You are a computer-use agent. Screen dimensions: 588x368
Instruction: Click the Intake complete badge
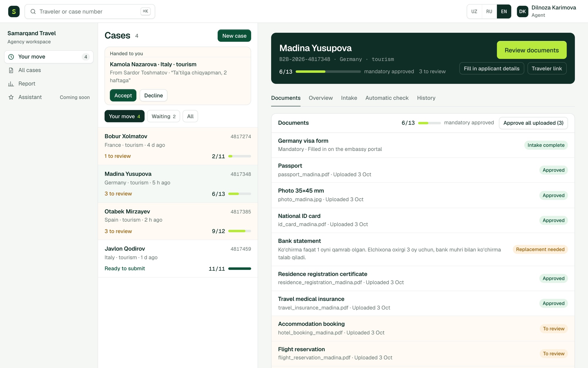546,145
